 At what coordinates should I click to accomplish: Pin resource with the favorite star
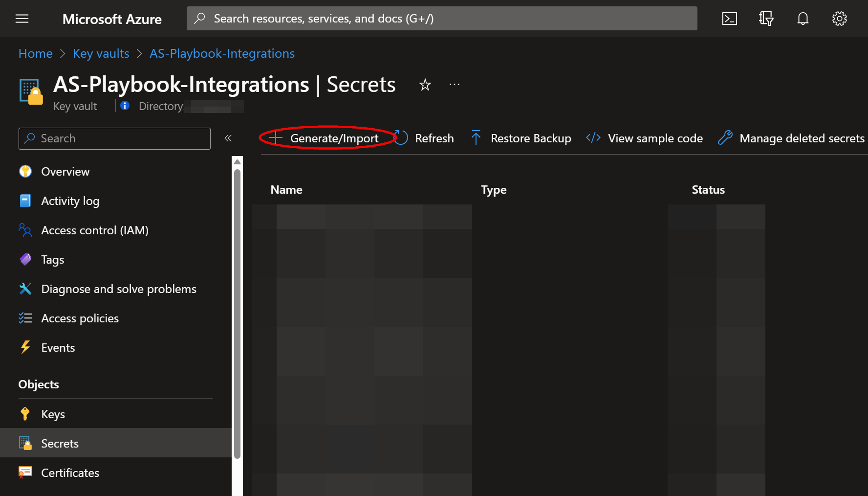tap(425, 85)
